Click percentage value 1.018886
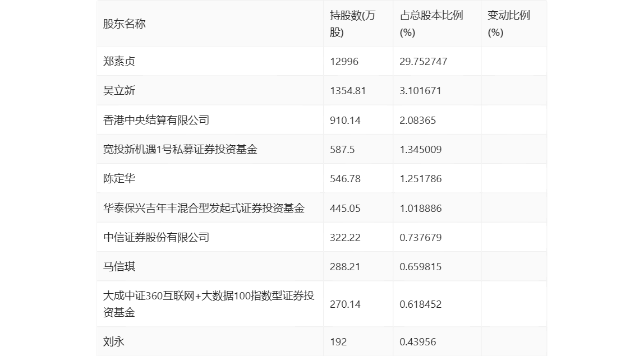 pos(421,208)
